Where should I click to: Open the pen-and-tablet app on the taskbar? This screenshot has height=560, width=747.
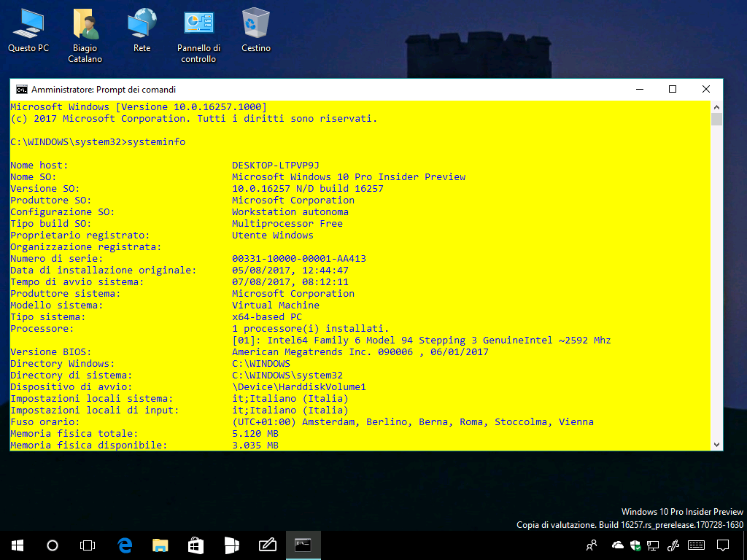click(x=268, y=545)
